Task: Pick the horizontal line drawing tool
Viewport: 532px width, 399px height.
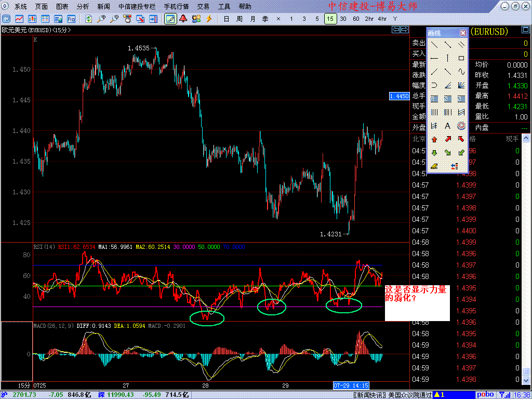Action: [x=434, y=58]
